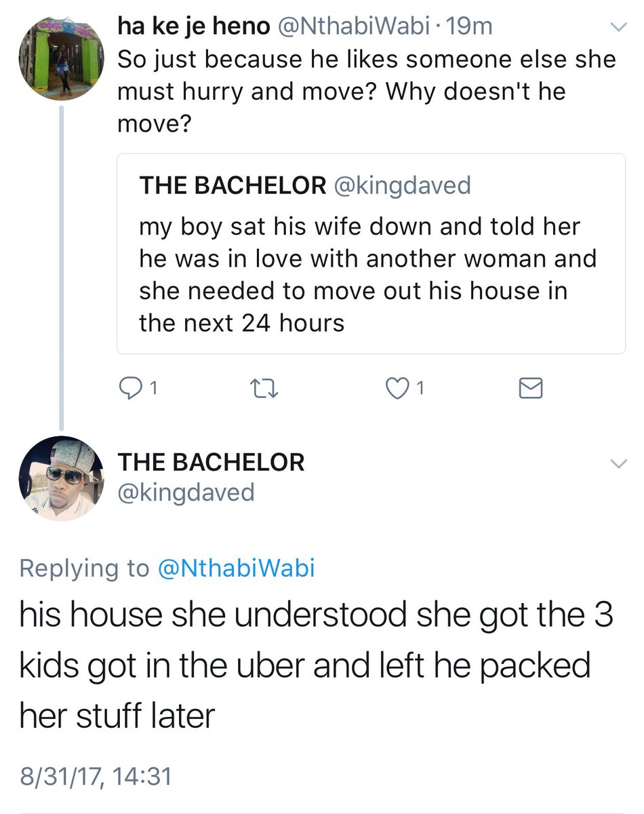Open the @kingdaved handle under THE BACHELOR

186,492
